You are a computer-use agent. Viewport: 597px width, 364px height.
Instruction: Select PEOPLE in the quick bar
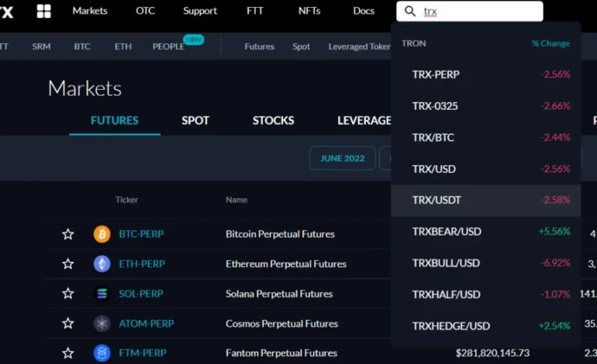pyautogui.click(x=168, y=46)
